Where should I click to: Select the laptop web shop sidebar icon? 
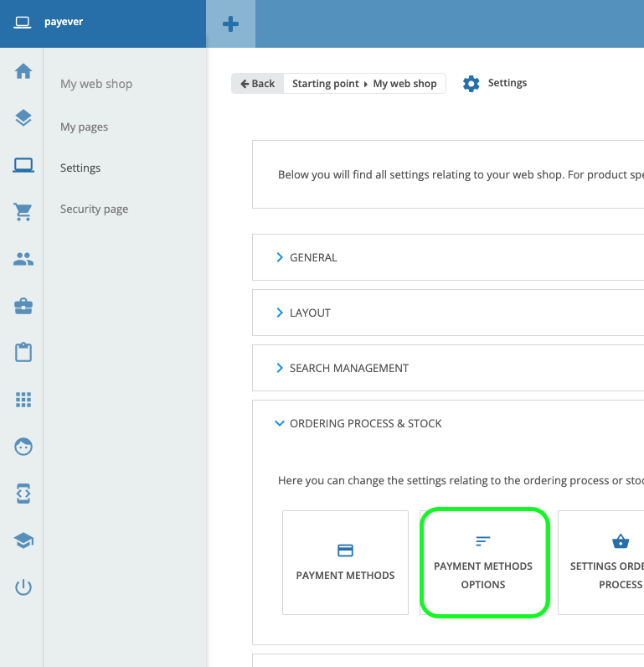point(23,165)
